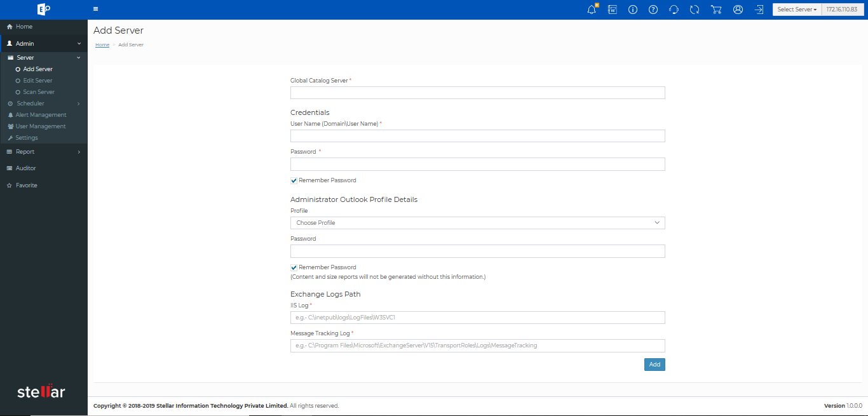This screenshot has height=416, width=868.
Task: Open the shopping cart icon
Action: pos(716,10)
